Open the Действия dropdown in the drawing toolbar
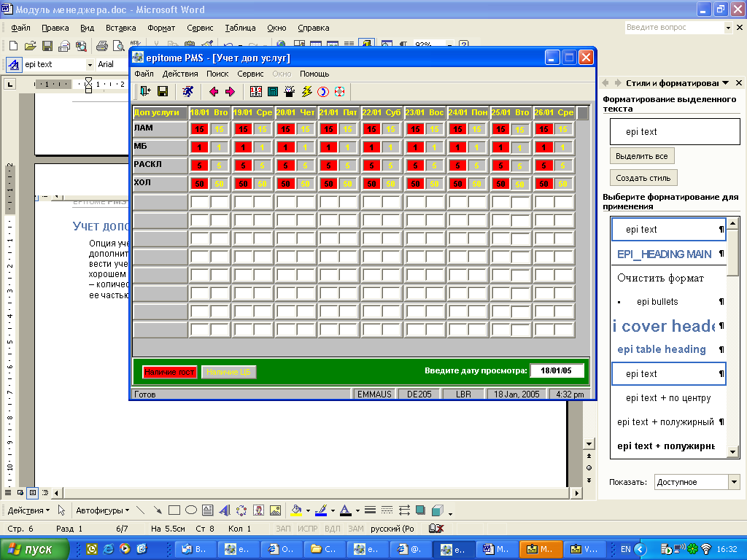 click(x=28, y=510)
